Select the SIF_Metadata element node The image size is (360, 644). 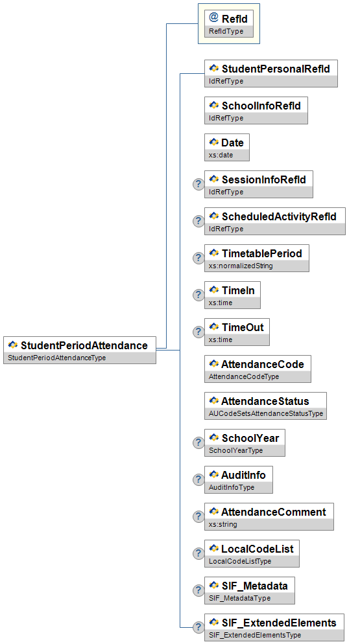(250, 591)
